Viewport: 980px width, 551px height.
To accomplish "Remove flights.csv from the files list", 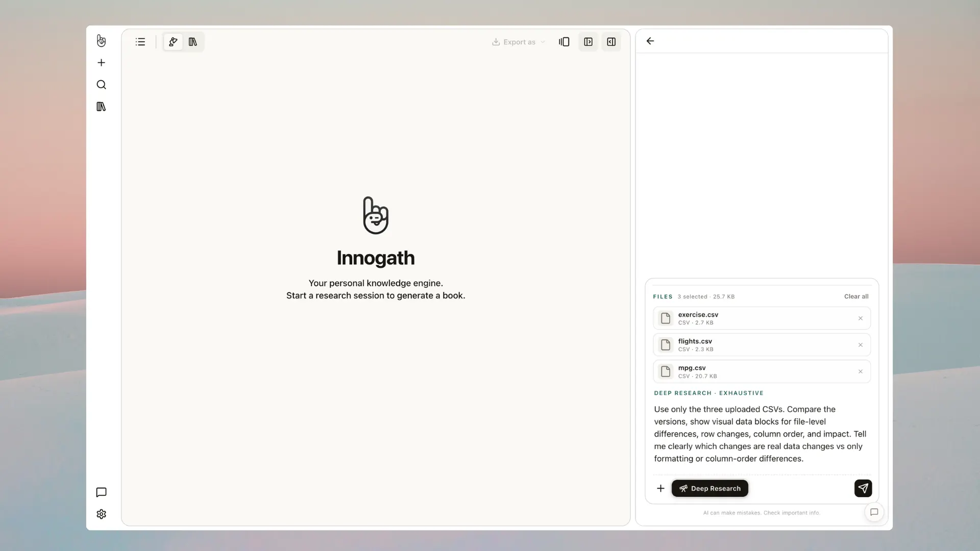I will click(x=861, y=345).
